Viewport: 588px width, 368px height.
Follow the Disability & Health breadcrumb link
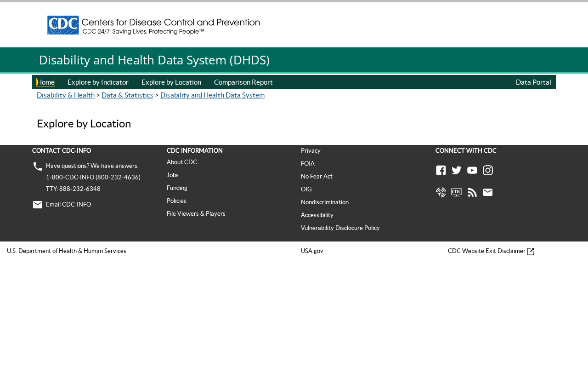(x=66, y=95)
